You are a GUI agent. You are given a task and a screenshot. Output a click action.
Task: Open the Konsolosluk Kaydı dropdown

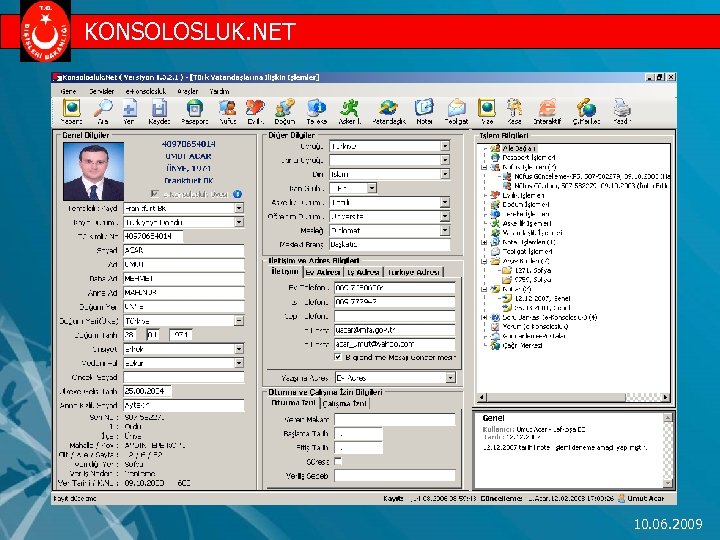(x=239, y=208)
